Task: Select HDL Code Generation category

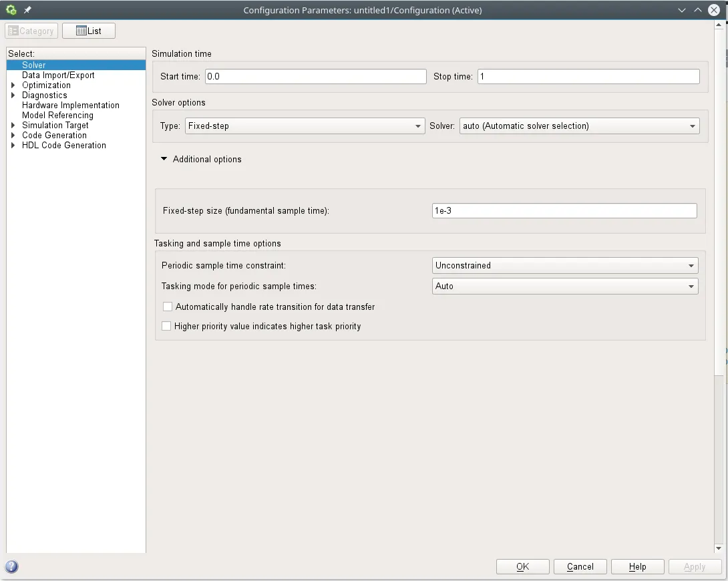Action: click(64, 146)
